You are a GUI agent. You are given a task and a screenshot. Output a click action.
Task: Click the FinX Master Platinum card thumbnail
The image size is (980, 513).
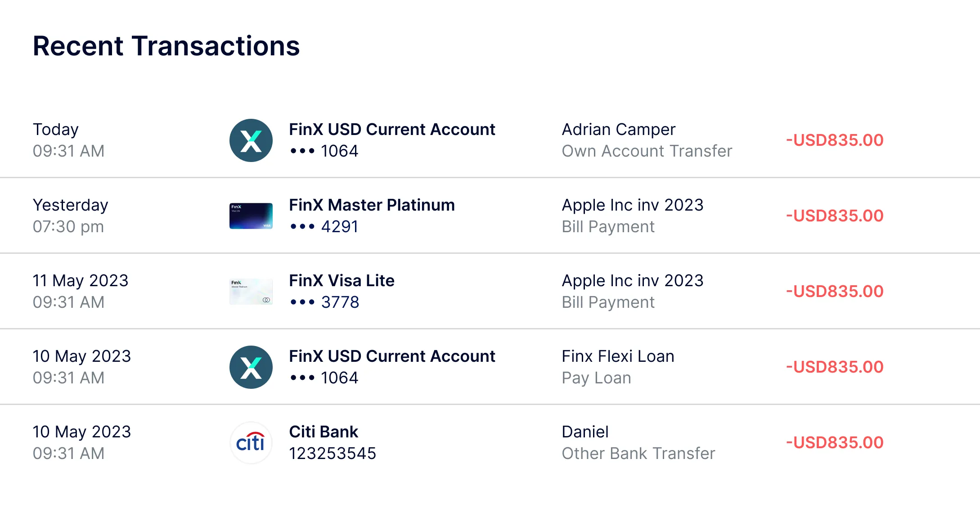251,216
